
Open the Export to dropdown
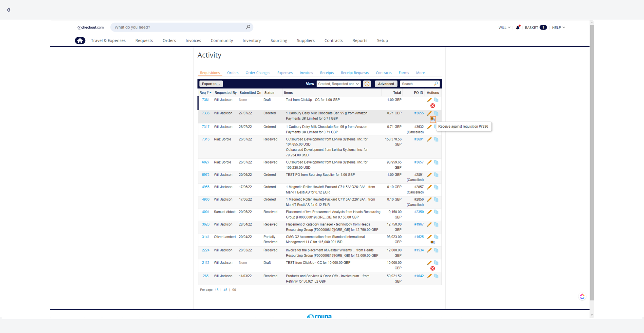point(211,84)
